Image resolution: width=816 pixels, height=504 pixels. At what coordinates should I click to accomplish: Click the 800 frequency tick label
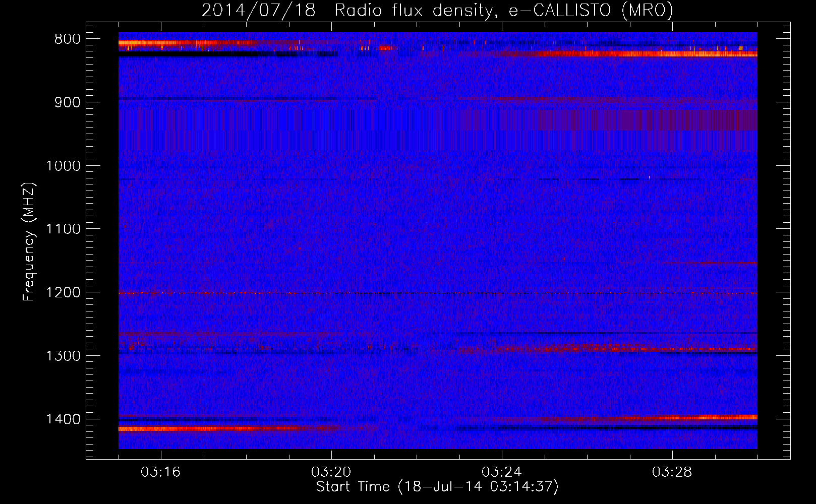click(x=67, y=39)
